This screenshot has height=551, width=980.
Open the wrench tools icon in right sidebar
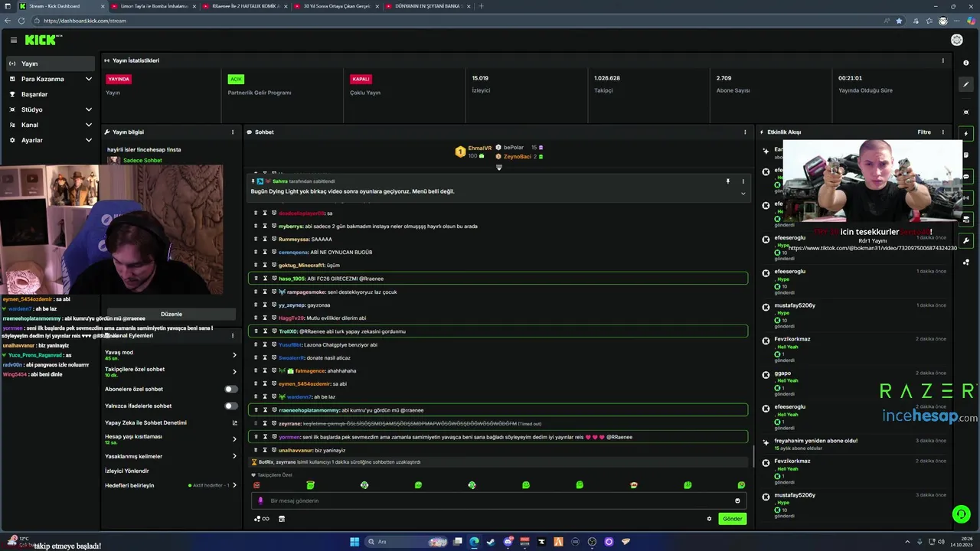966,240
